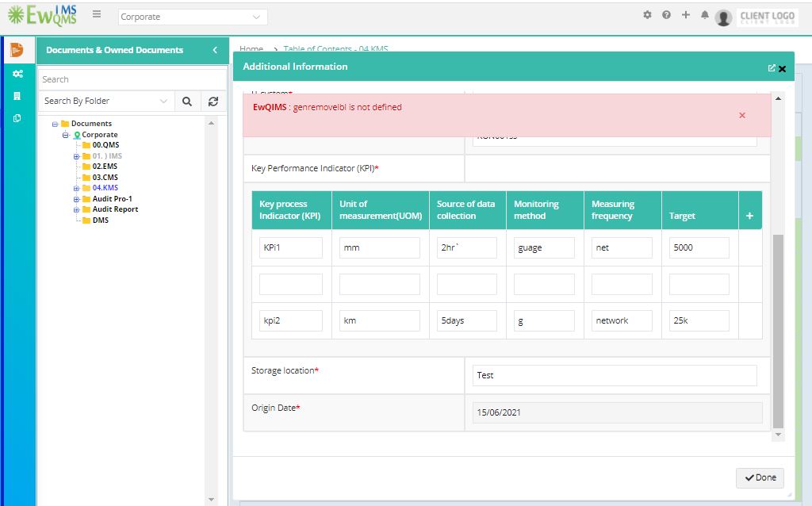Click the Corporate tree node label
Viewport: 812px width, 506px height.
(x=99, y=135)
